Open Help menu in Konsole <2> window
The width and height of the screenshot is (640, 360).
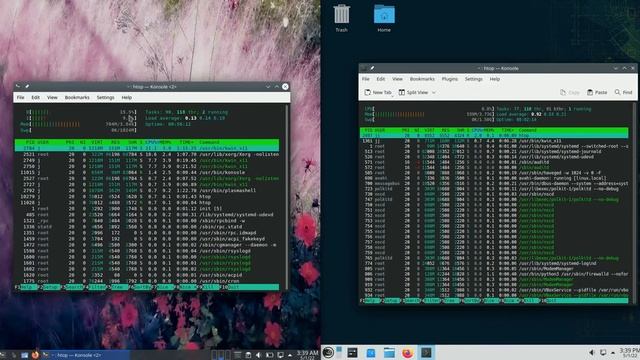[x=127, y=98]
